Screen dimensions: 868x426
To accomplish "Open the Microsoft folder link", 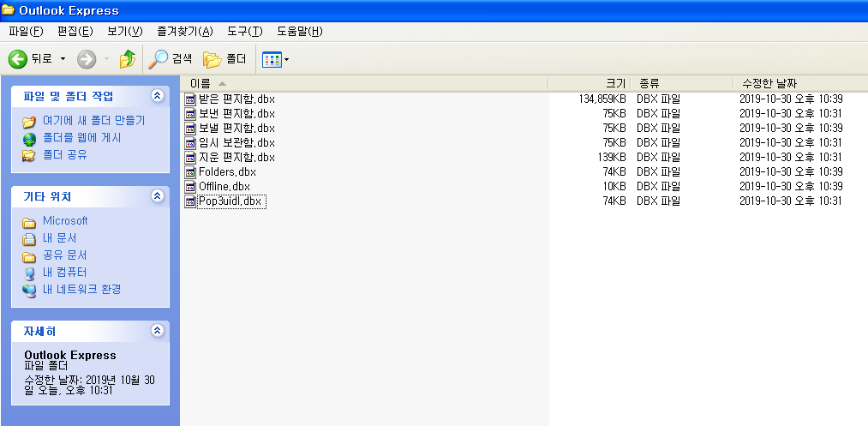I will (65, 220).
